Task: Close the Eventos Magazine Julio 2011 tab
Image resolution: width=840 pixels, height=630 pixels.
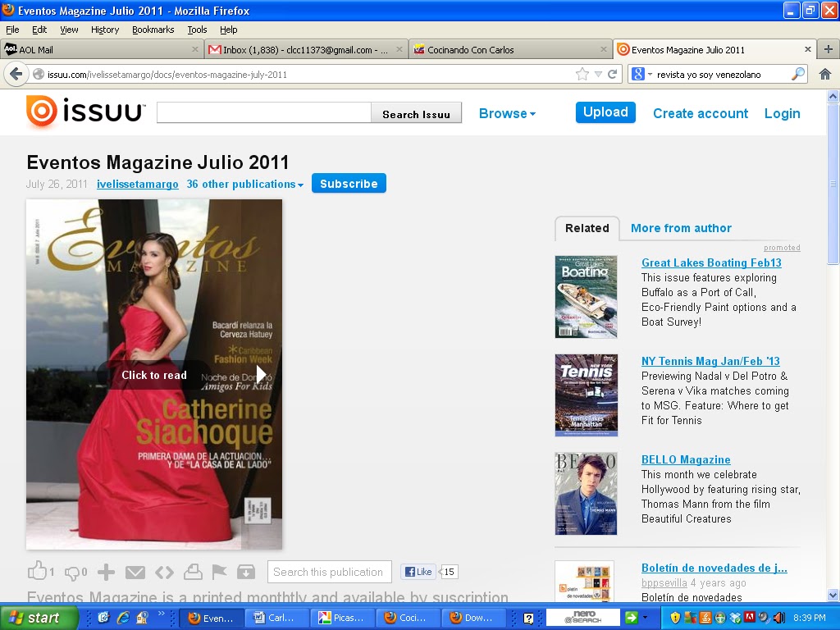Action: 808,49
